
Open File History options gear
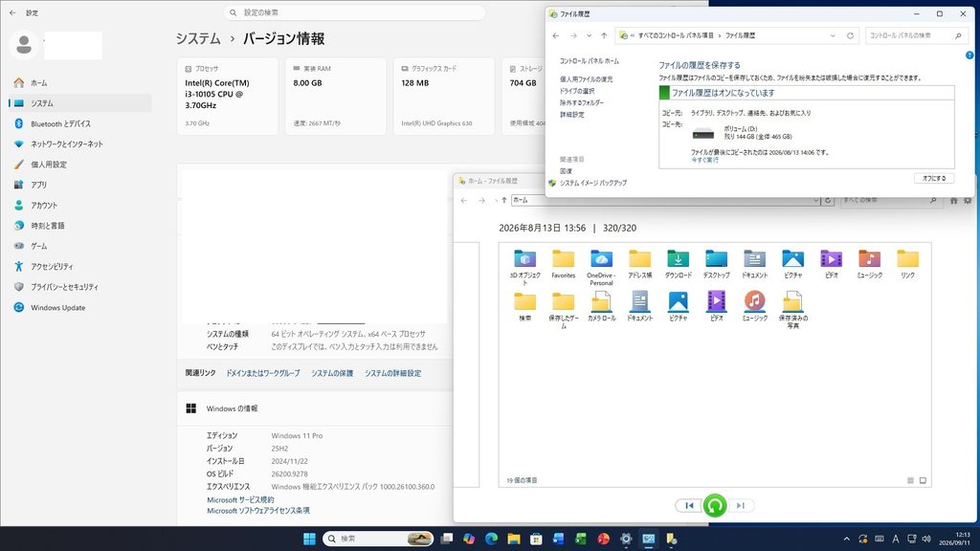pos(968,201)
